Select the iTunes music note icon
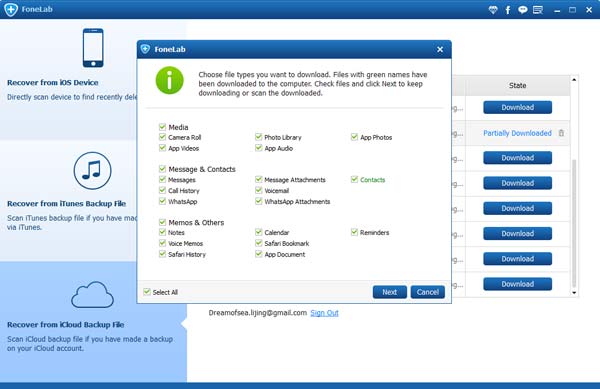Screen dimensions: 600x389 coord(92,171)
